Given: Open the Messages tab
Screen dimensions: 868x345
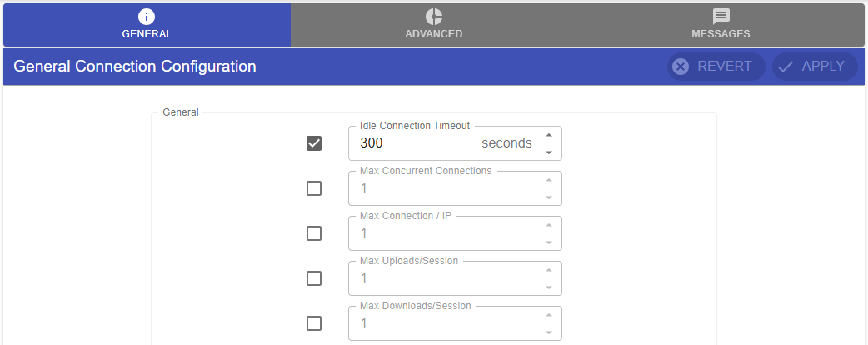Looking at the screenshot, I should click(721, 25).
